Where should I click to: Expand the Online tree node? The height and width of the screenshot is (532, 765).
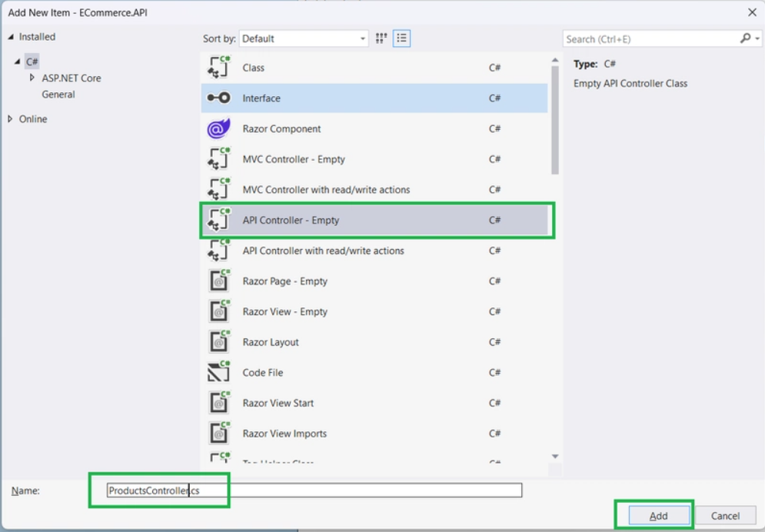coord(10,119)
